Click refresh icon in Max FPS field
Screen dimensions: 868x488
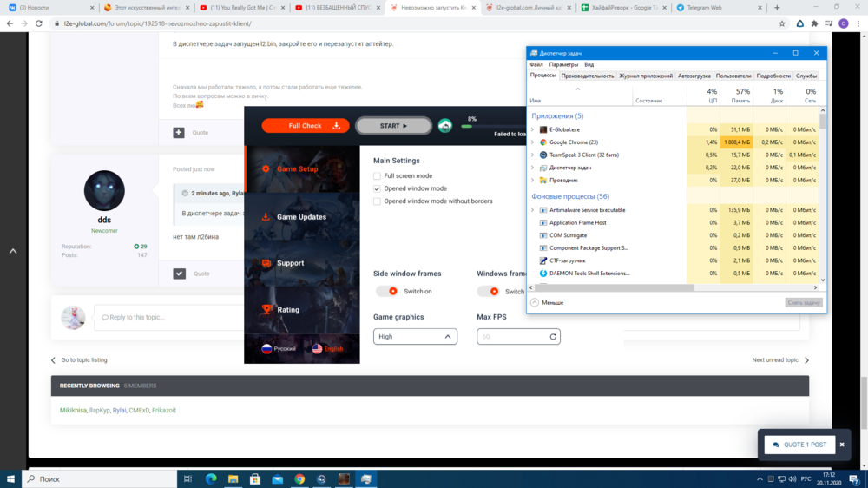pos(552,337)
